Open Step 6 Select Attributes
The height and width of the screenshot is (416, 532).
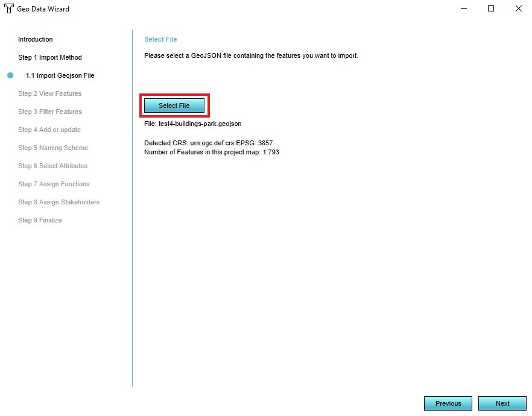coord(52,166)
